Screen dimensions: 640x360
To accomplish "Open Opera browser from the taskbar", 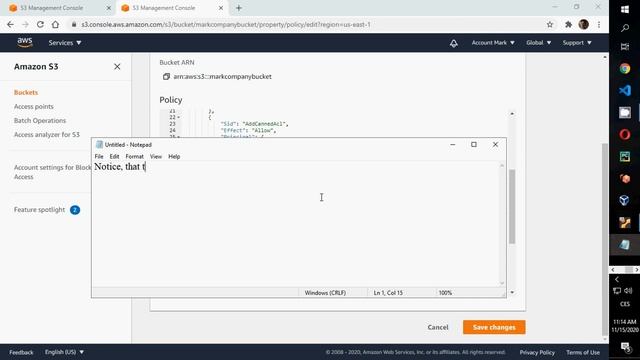I will 624,134.
